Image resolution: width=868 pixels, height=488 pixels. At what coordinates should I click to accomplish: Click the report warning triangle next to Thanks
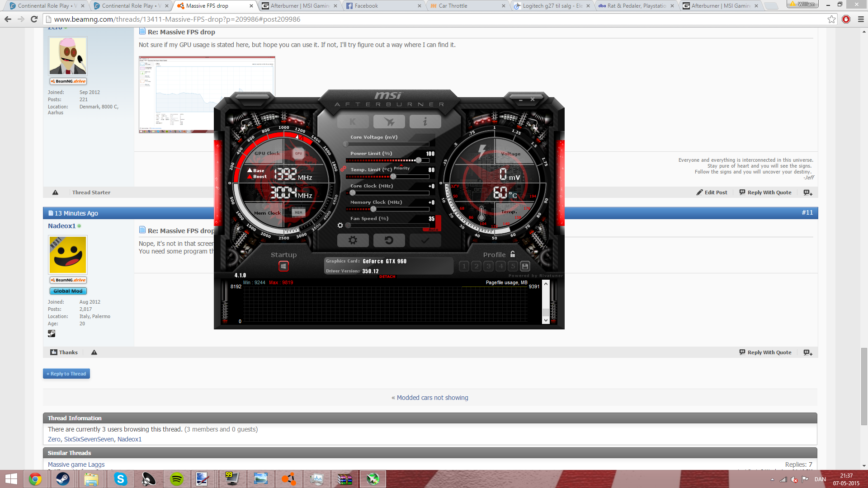[x=94, y=352]
